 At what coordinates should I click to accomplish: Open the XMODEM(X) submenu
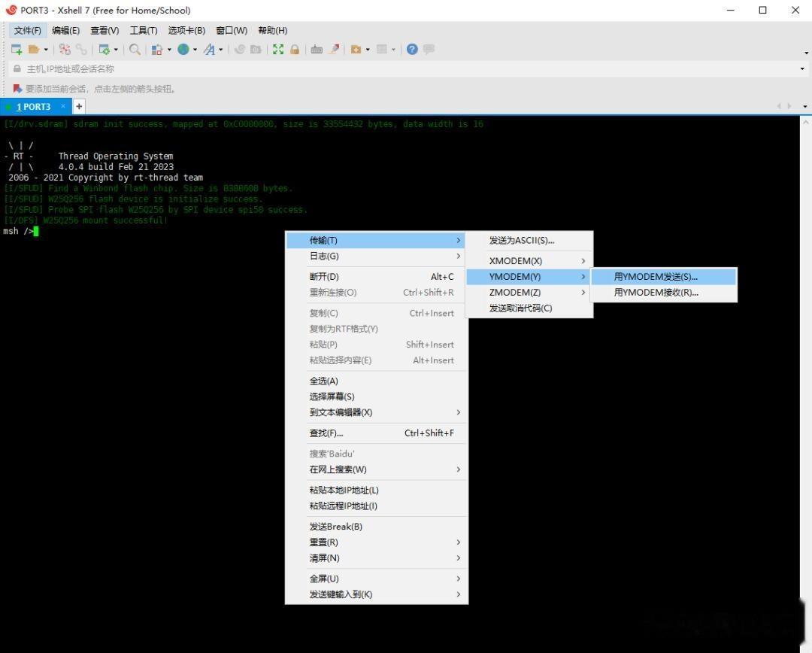click(529, 261)
